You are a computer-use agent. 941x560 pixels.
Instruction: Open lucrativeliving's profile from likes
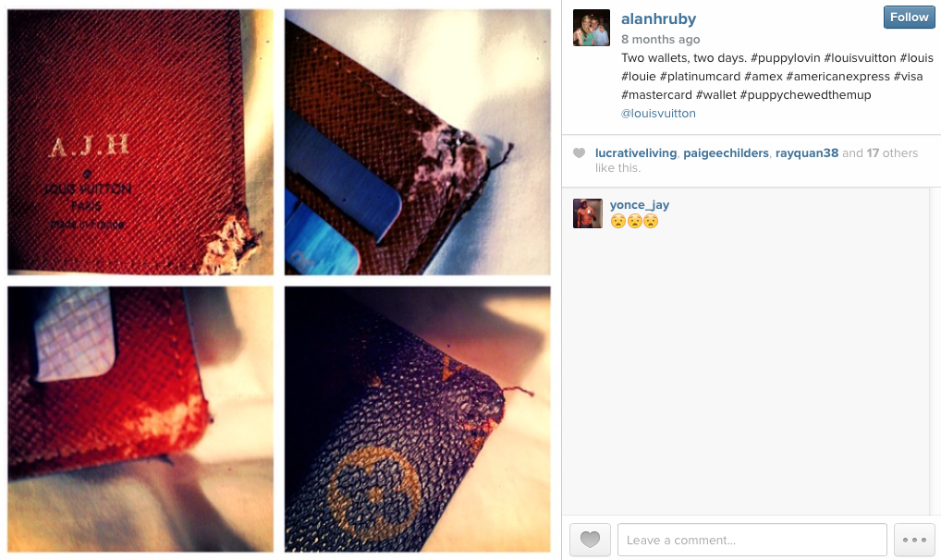tap(636, 153)
